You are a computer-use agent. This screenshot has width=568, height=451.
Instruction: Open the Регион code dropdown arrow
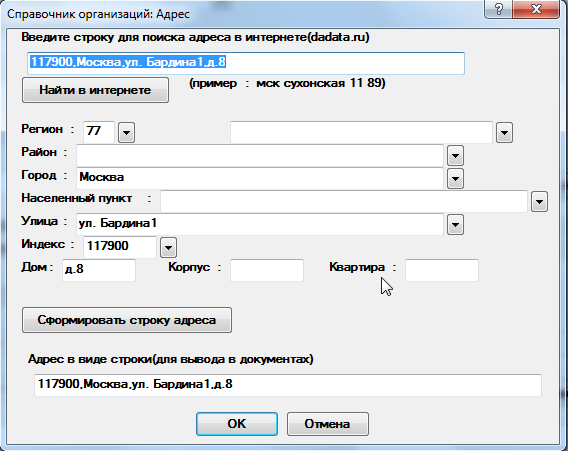click(x=126, y=133)
